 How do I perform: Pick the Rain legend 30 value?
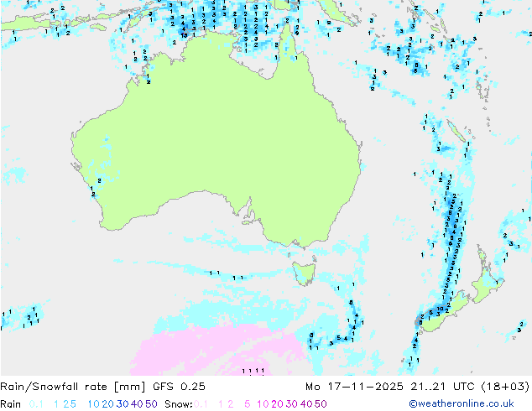123,404
